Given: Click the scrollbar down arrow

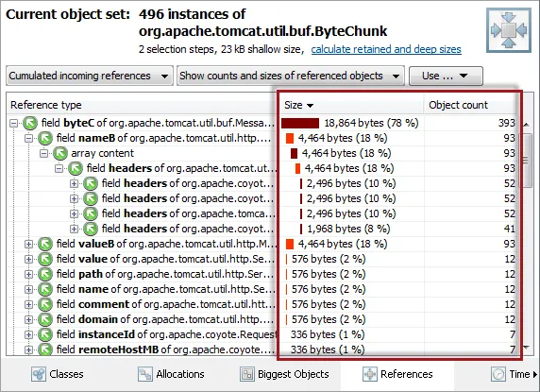Looking at the screenshot, I should (x=526, y=348).
